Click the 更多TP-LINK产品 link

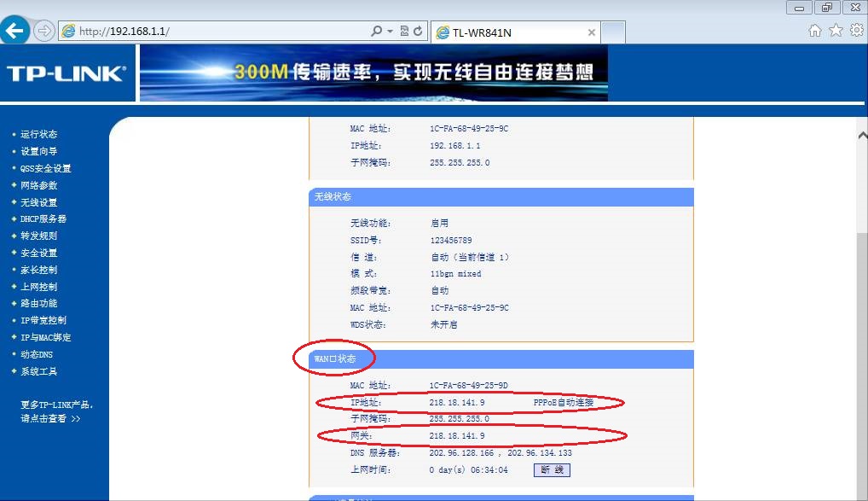tap(56, 405)
